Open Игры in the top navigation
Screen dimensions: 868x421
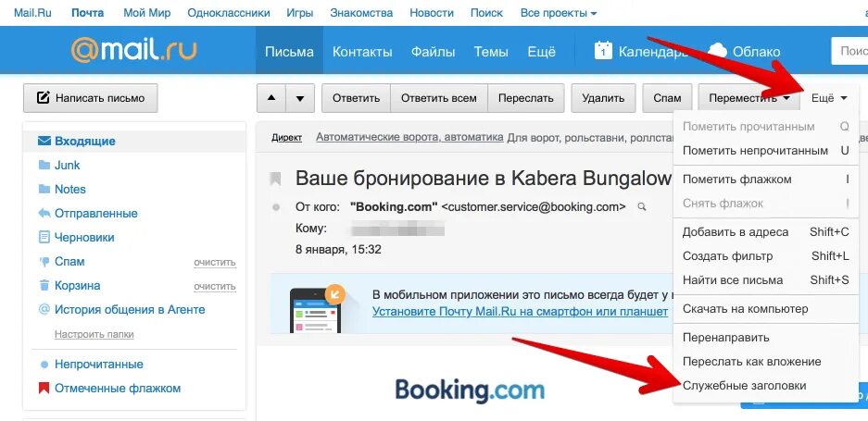point(300,13)
